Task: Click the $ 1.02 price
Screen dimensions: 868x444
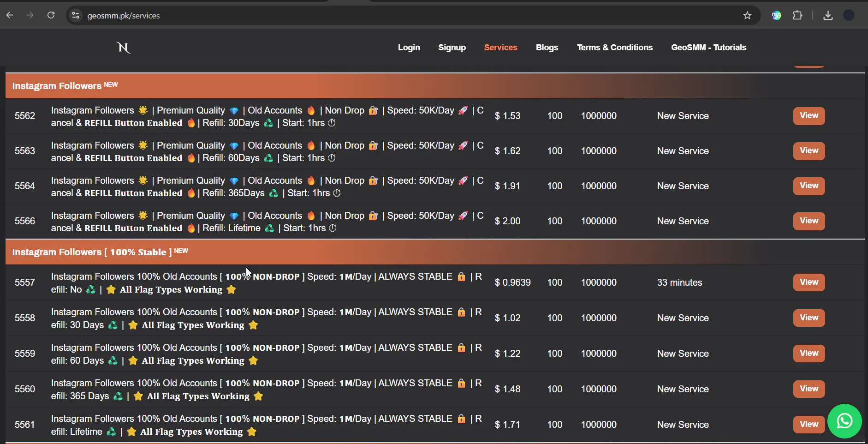Action: click(x=507, y=318)
